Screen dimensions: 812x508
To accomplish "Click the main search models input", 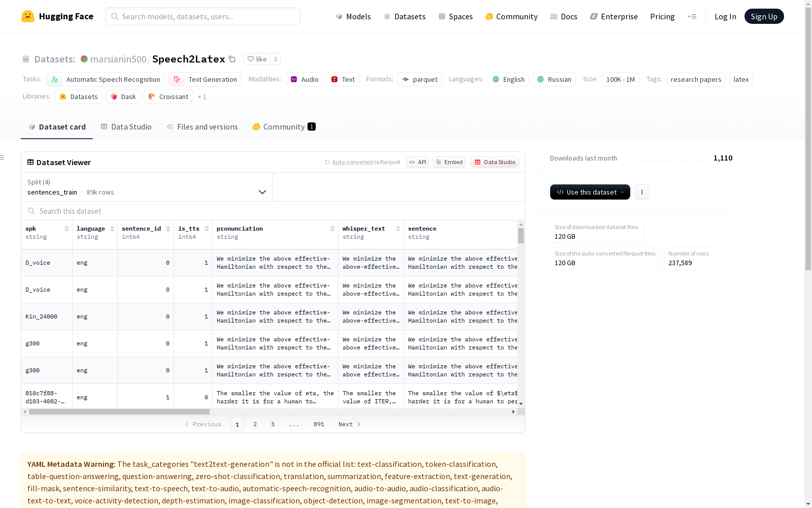I will coord(203,16).
